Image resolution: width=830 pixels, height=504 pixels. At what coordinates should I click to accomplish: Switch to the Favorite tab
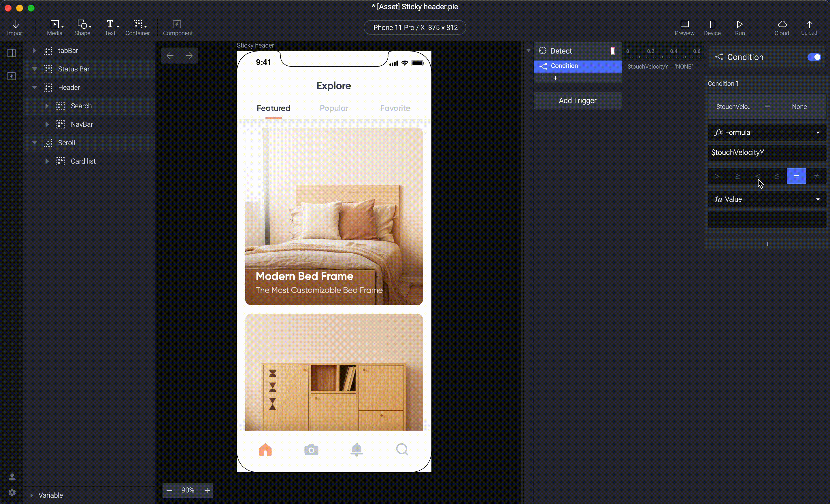[x=395, y=108]
